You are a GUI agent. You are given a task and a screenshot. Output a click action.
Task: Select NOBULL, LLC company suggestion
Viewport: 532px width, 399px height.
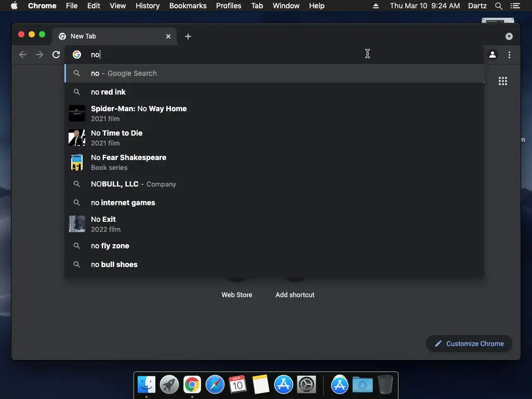click(x=274, y=184)
